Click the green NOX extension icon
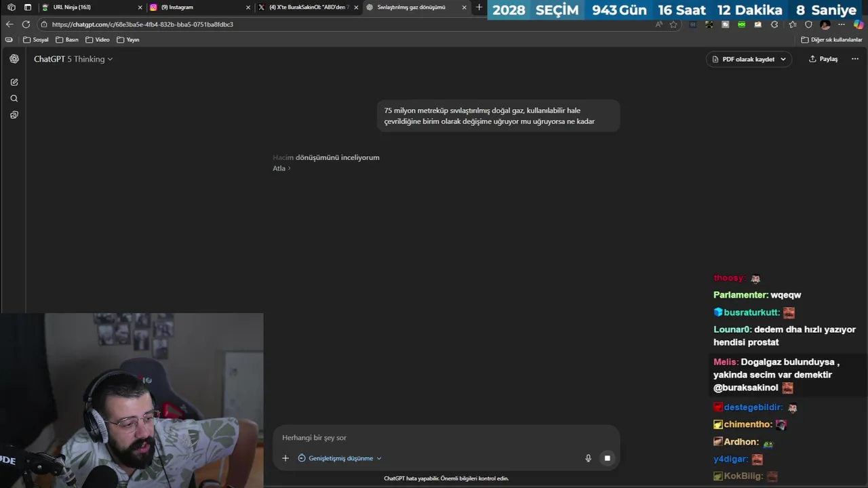 tap(742, 24)
